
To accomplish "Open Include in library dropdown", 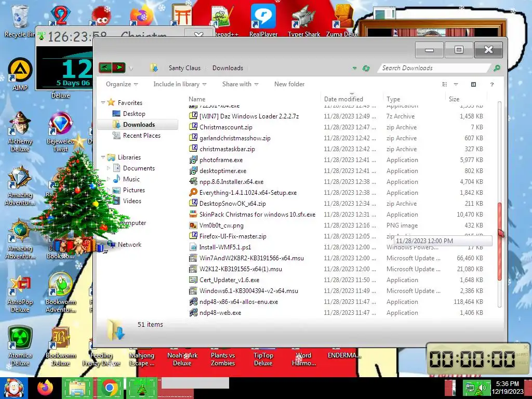I will [x=179, y=84].
